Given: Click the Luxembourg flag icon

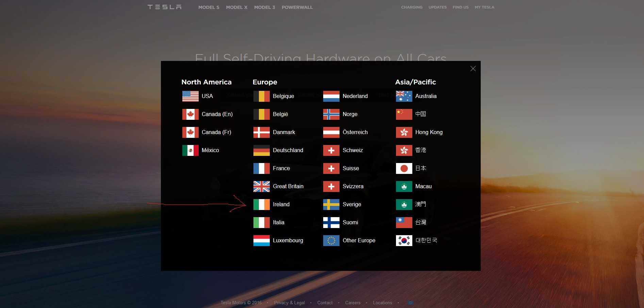Looking at the screenshot, I should 261,241.
